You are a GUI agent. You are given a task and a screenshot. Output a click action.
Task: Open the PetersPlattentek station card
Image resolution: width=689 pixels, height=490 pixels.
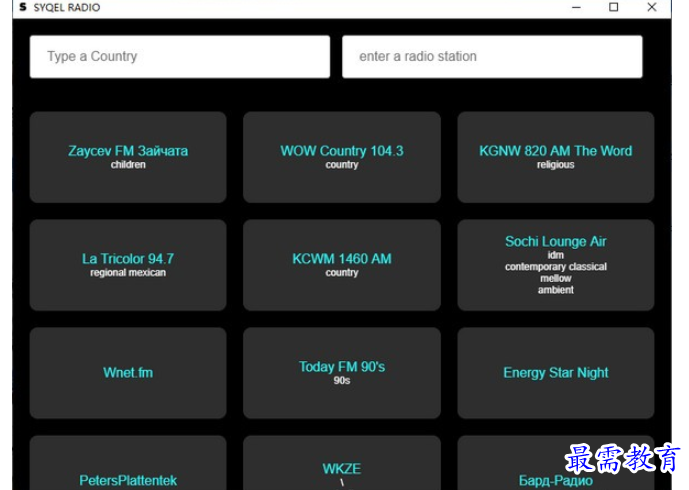pos(128,463)
